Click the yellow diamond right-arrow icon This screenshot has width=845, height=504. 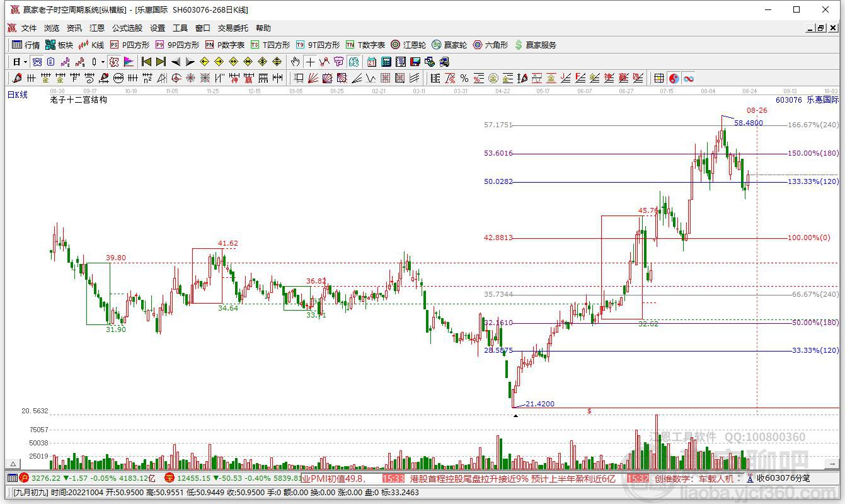click(219, 62)
